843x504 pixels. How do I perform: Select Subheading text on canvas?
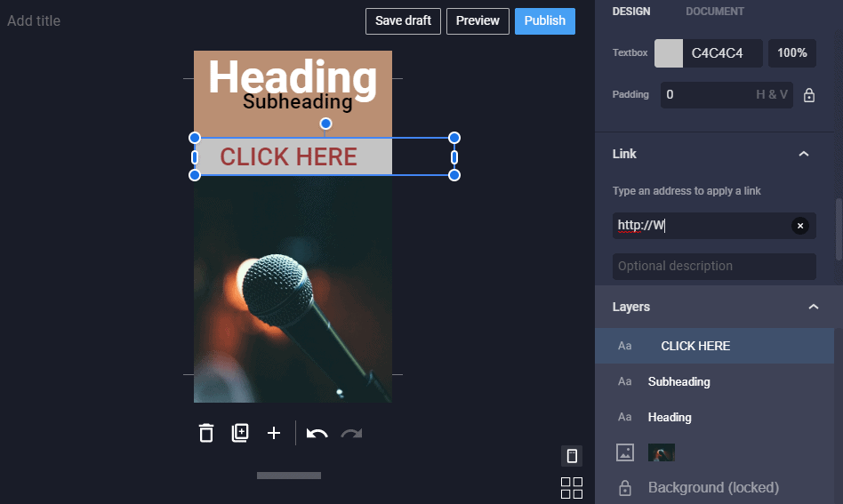click(x=297, y=102)
